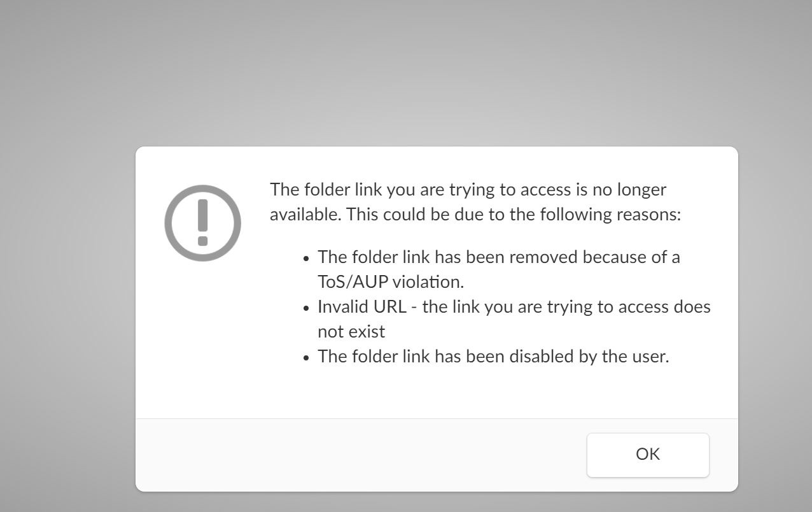The width and height of the screenshot is (812, 512).
Task: Click the words "following reasons:"
Action: coord(610,215)
